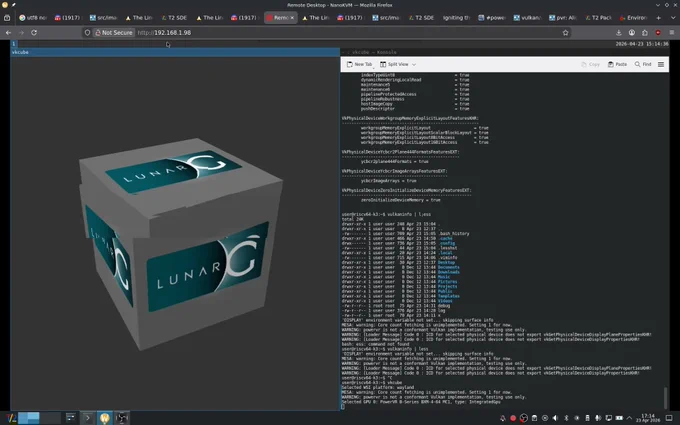Open the Firefox downloads panel
680x425 pixels.
tap(618, 33)
